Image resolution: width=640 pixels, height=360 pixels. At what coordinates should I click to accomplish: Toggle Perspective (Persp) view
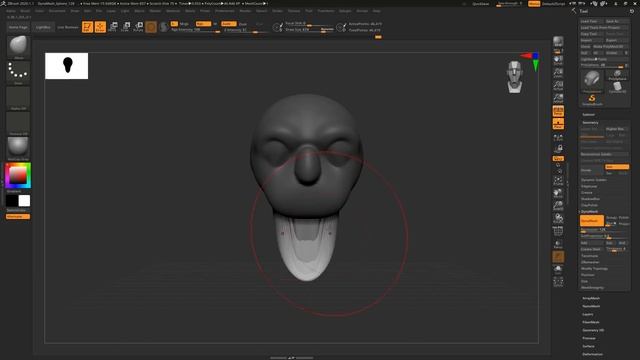[558, 111]
